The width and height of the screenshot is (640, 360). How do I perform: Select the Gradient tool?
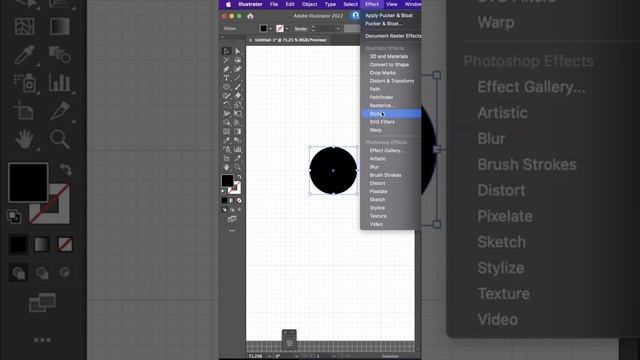click(238, 132)
